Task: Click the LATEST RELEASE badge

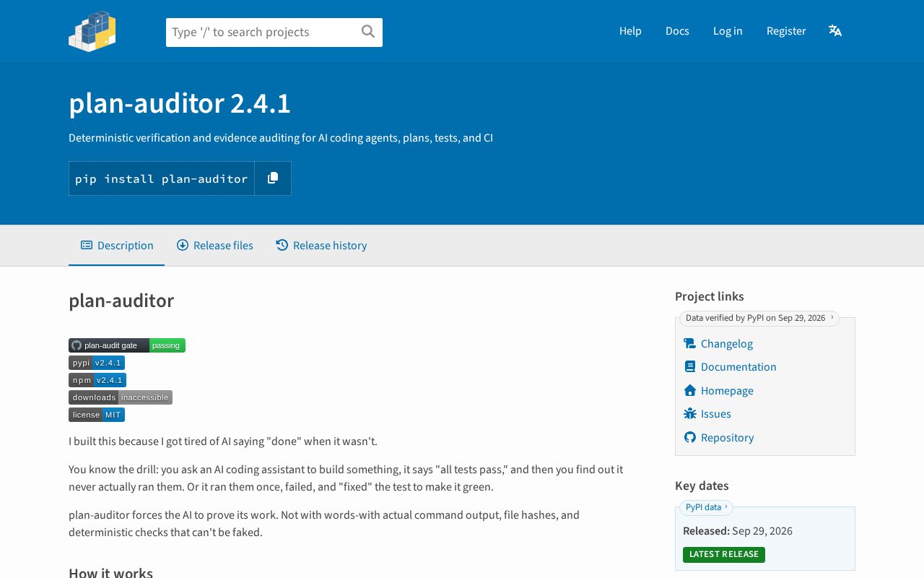Action: click(724, 555)
